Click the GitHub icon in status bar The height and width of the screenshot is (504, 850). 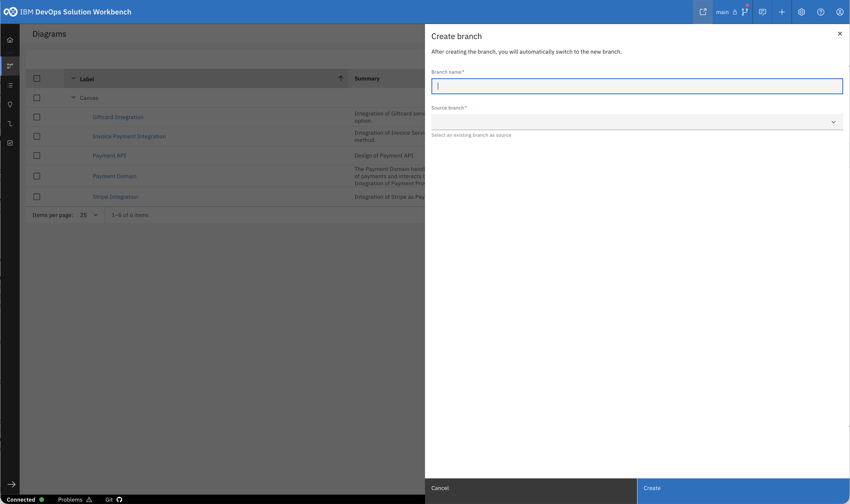coord(120,500)
